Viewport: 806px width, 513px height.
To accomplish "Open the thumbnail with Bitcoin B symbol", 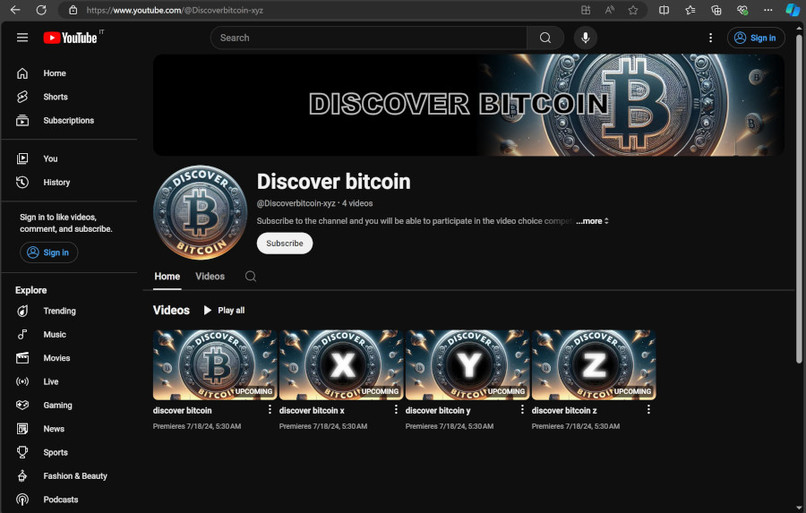I will 215,365.
